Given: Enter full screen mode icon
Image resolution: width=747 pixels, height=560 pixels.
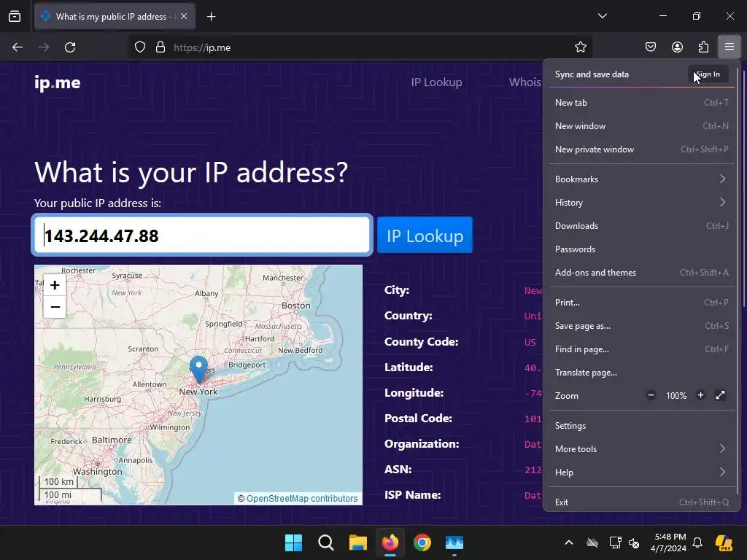Looking at the screenshot, I should point(720,395).
